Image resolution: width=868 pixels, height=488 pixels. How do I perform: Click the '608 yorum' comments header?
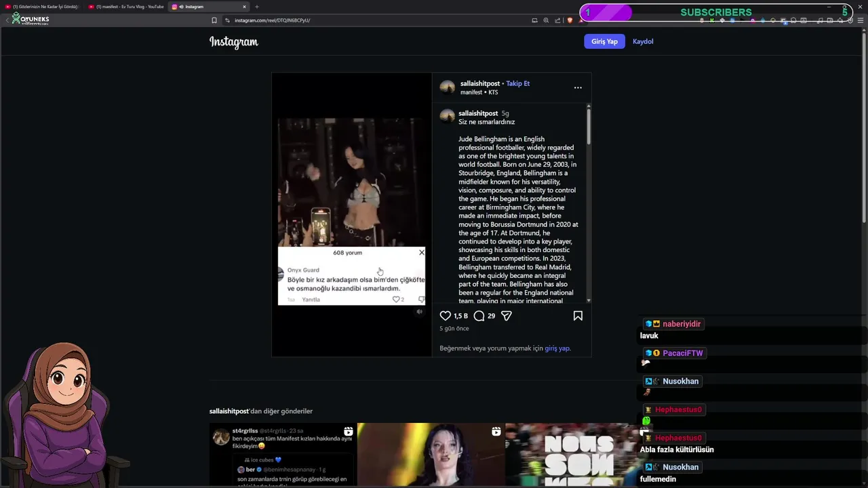[347, 253]
